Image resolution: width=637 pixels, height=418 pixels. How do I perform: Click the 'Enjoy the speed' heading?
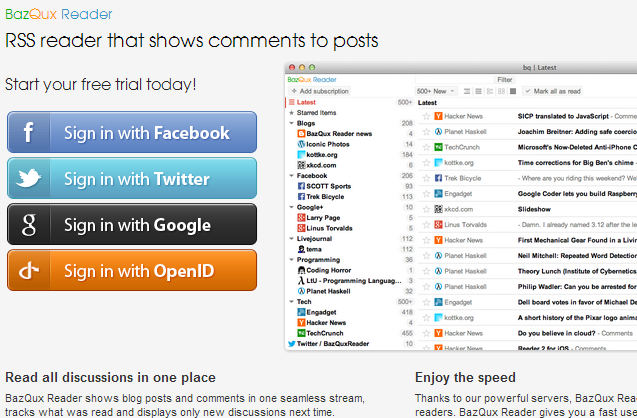(x=465, y=377)
